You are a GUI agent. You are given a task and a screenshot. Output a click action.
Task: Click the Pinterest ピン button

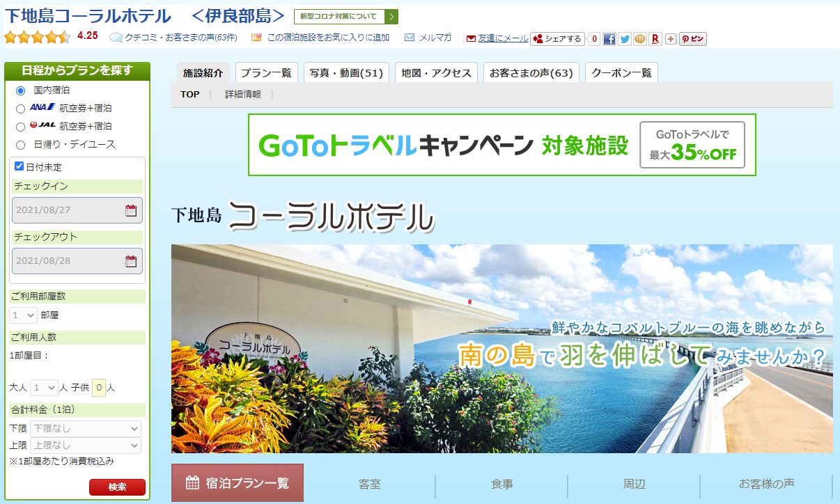pyautogui.click(x=693, y=39)
